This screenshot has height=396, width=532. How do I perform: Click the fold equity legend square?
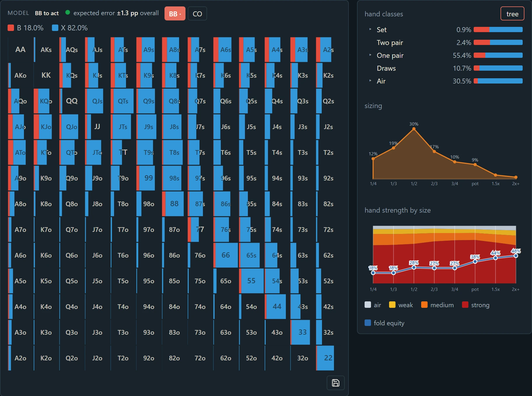[368, 323]
